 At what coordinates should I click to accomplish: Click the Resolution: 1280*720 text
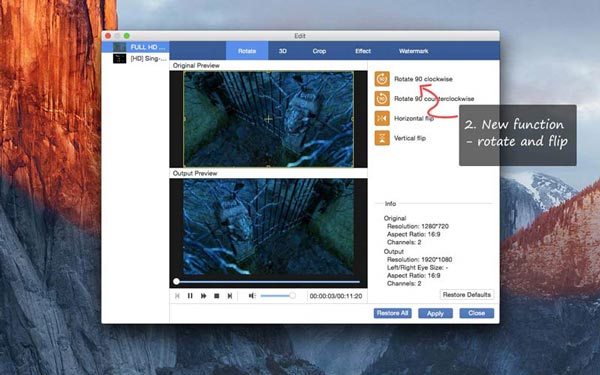coord(418,226)
